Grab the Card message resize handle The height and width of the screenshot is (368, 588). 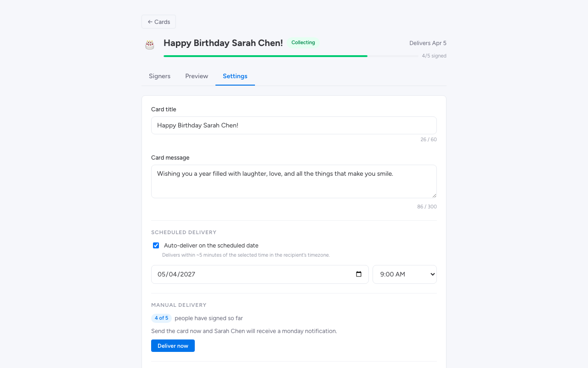434,195
